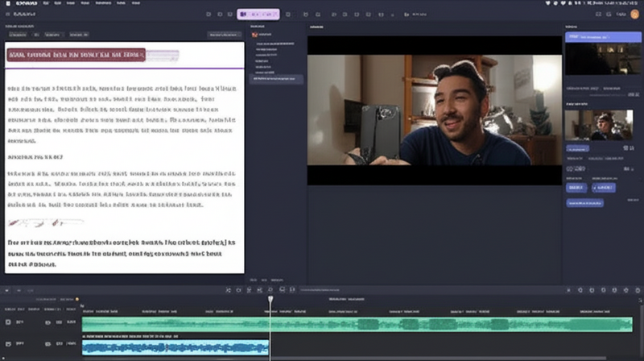
Task: Open the dark night-scene thumbnail in right panel
Action: point(602,58)
